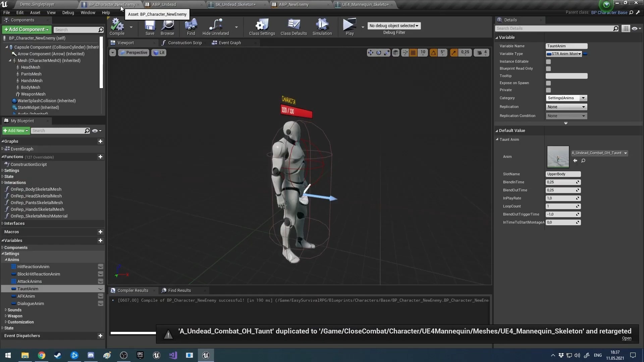Viewport: 644px width, 362px height.
Task: Enable the Instance Editable checkbox
Action: (x=548, y=62)
